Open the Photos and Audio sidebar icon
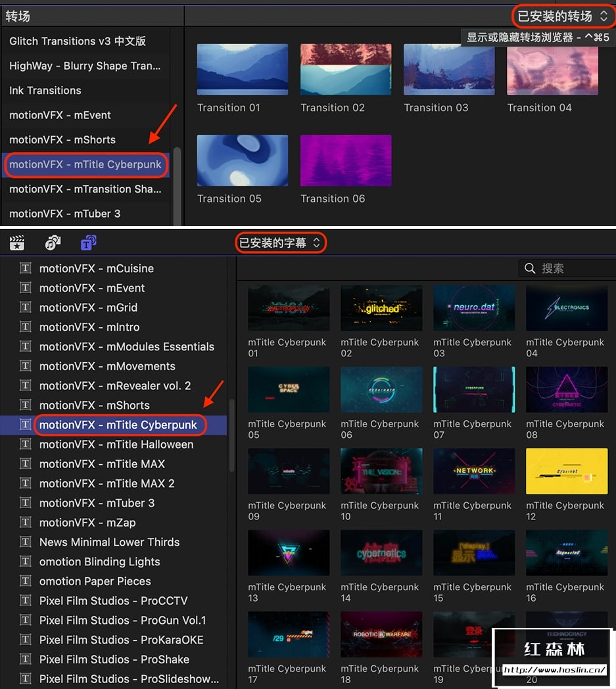Image resolution: width=616 pixels, height=689 pixels. 53,243
